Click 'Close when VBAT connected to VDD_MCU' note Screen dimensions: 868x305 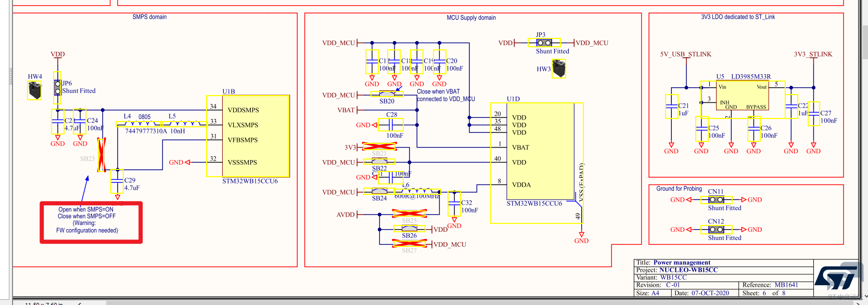pos(445,95)
